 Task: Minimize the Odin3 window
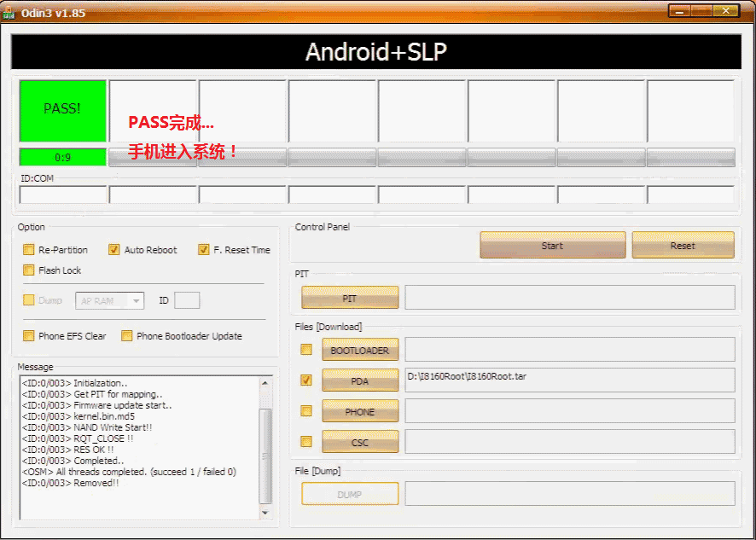(x=680, y=10)
